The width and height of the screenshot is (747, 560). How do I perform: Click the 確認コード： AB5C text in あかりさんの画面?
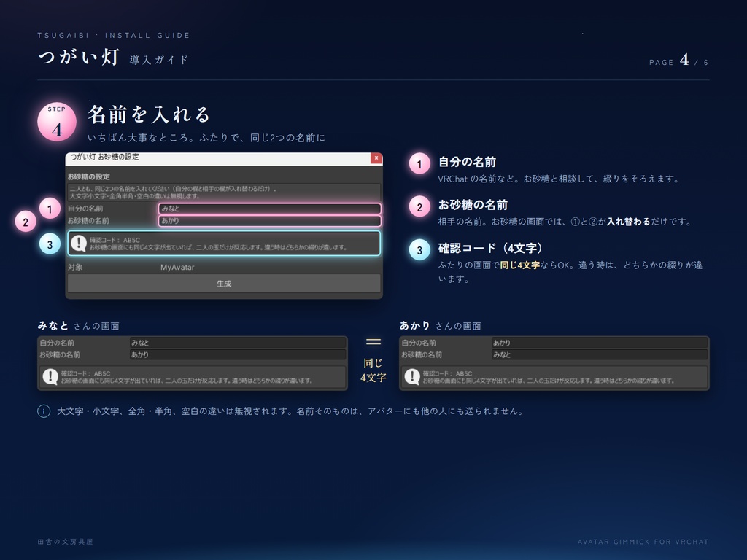(447, 373)
